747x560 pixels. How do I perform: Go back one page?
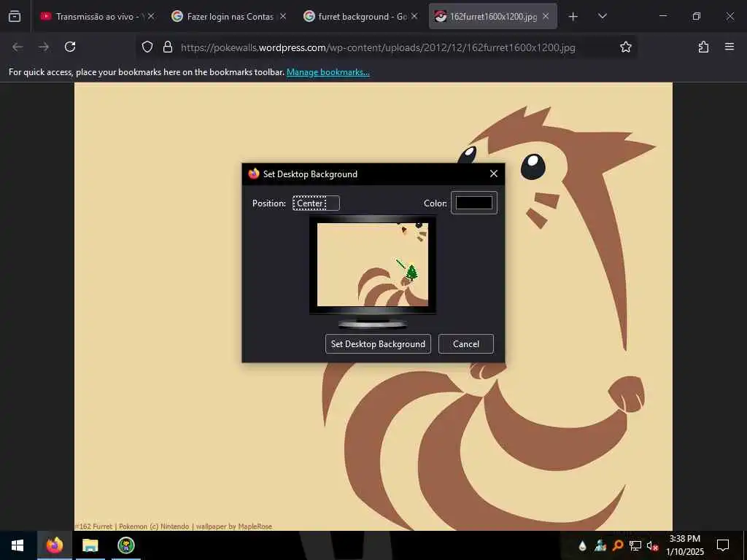click(x=18, y=47)
